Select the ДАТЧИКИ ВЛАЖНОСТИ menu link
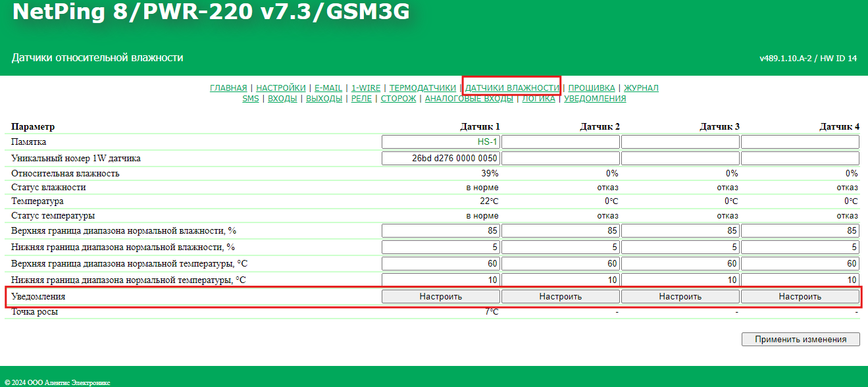The height and width of the screenshot is (387, 868). pyautogui.click(x=512, y=88)
